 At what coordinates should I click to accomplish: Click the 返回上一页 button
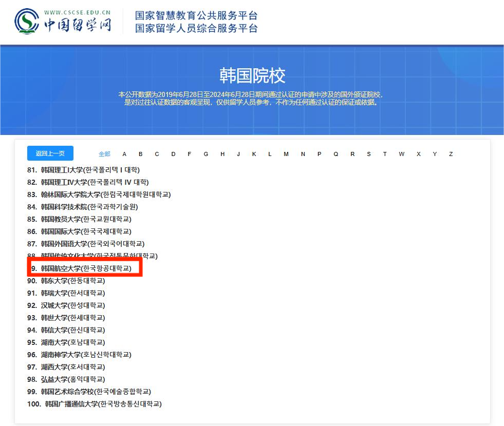coord(50,153)
